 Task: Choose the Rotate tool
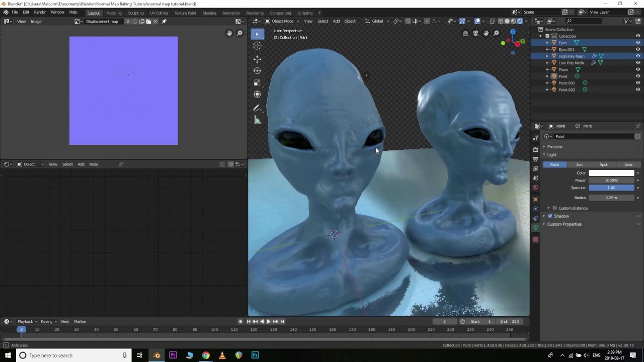(x=257, y=71)
